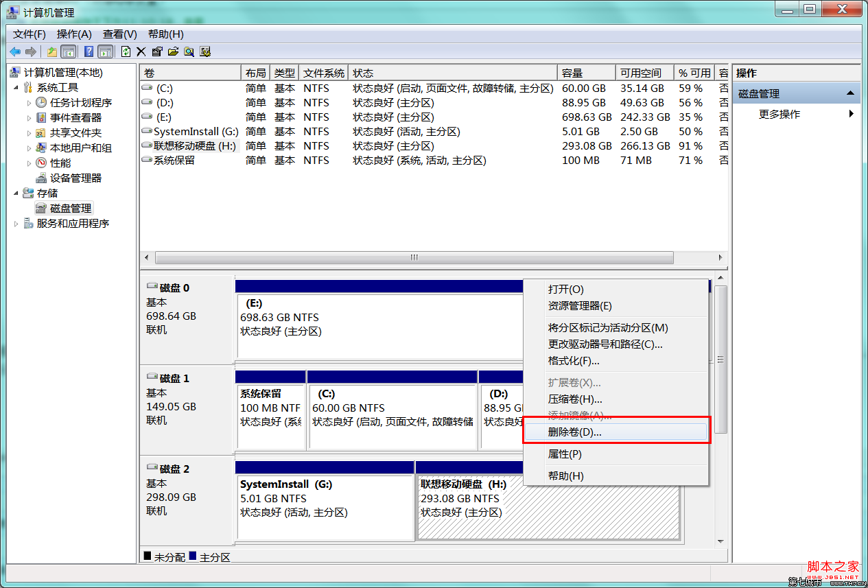Click the magnifier search toolbar icon
This screenshot has width=868, height=588.
tap(188, 51)
